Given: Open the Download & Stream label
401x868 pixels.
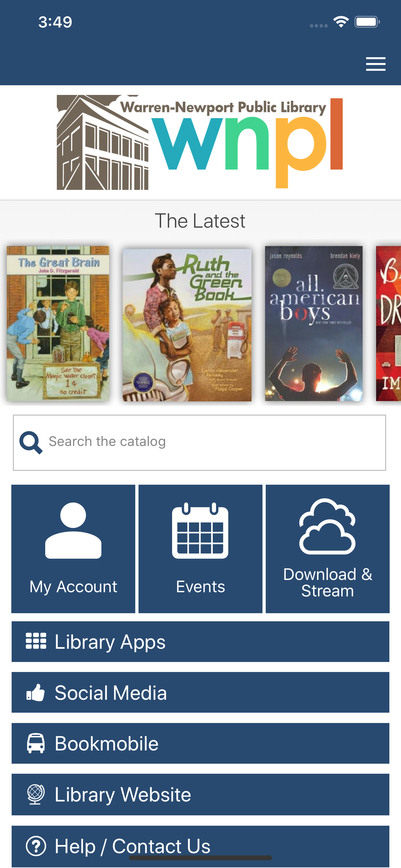Looking at the screenshot, I should [327, 583].
